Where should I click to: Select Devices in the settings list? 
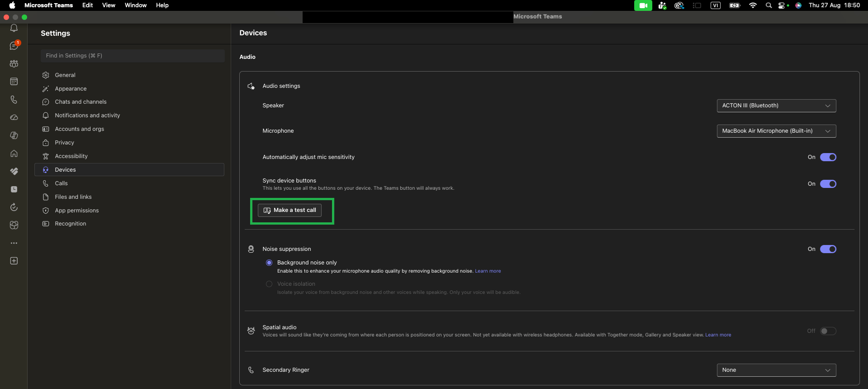[129, 170]
